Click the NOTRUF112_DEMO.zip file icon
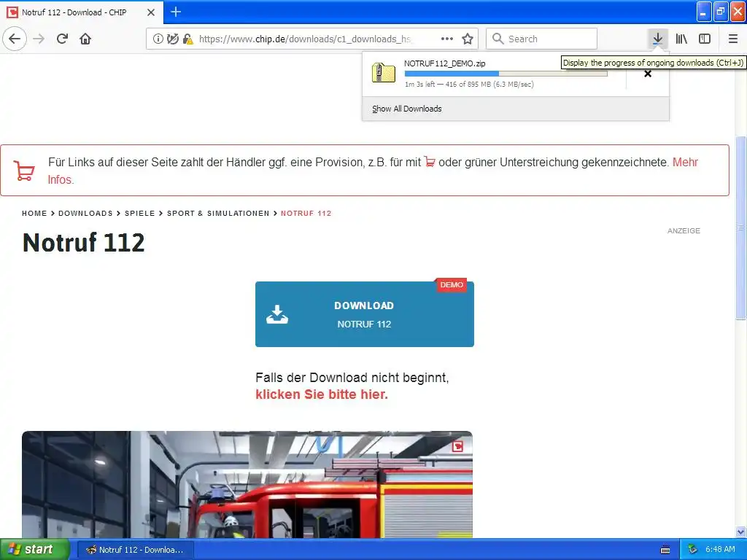 [x=384, y=73]
